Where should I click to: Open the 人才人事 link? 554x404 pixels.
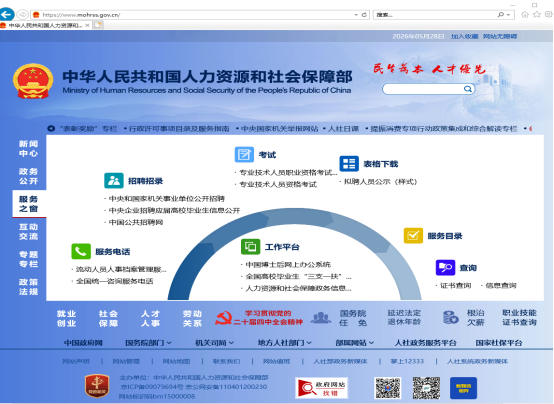point(151,318)
